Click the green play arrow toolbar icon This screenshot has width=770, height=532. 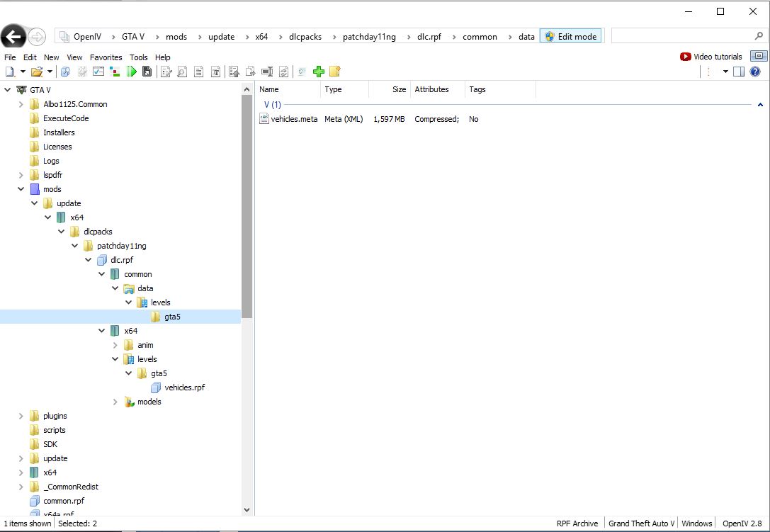[131, 72]
